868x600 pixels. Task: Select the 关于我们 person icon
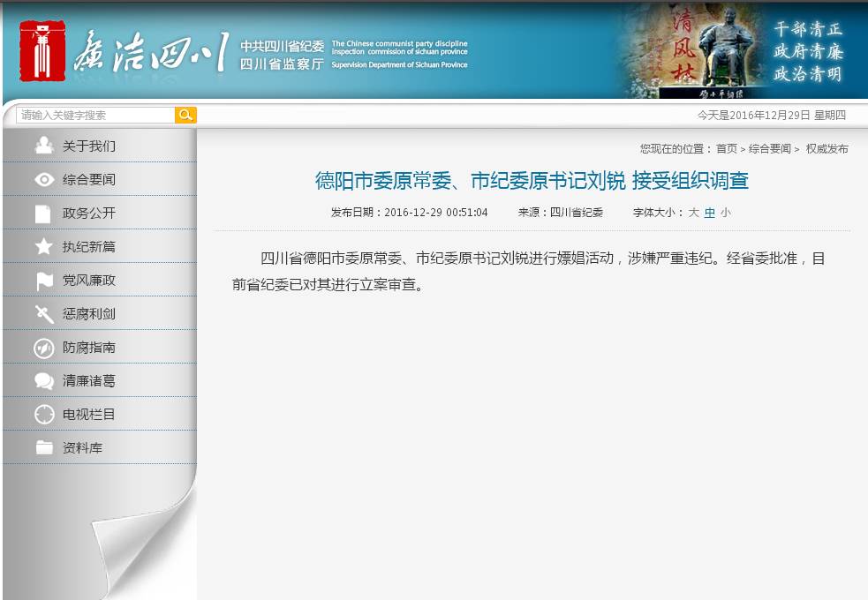[x=44, y=146]
